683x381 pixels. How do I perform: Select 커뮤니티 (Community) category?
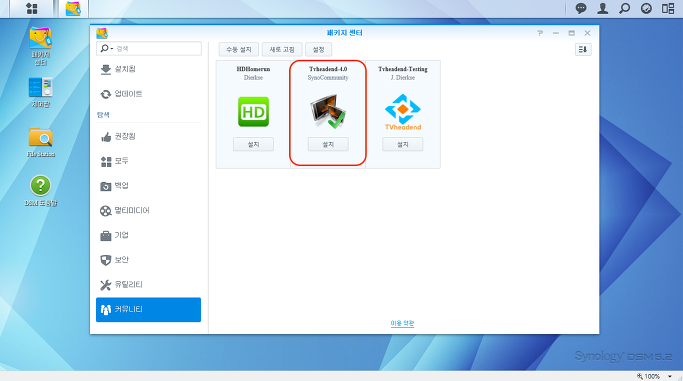(x=149, y=310)
